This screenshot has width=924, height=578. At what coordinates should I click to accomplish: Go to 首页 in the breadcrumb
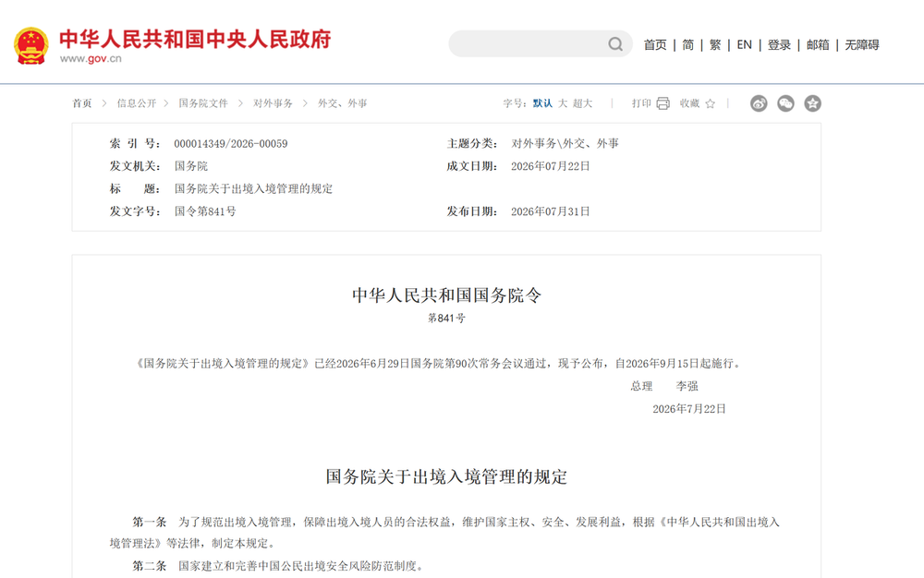point(82,103)
